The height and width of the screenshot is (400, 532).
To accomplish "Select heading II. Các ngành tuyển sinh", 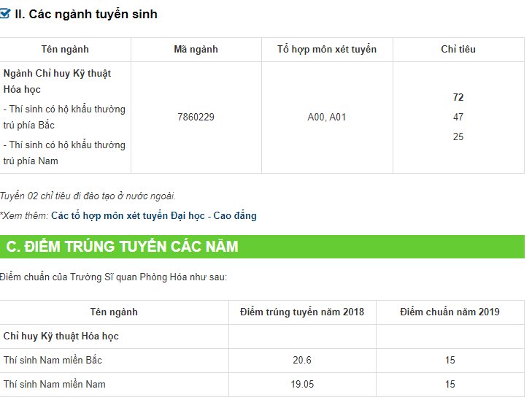I will tap(86, 14).
